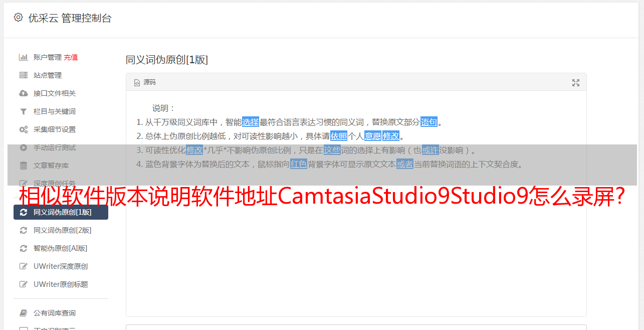Click the UWriter深度原创 edit icon
Screen dimensions: 644x330
[23, 266]
